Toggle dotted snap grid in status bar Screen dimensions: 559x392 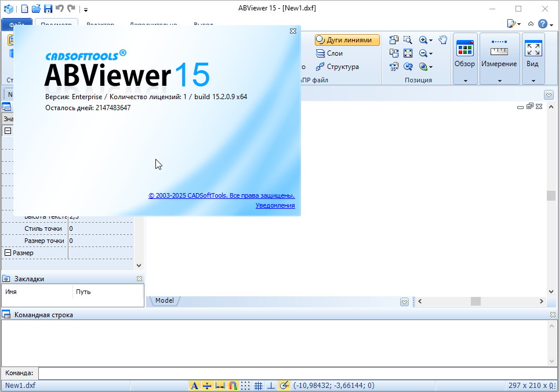[245, 386]
